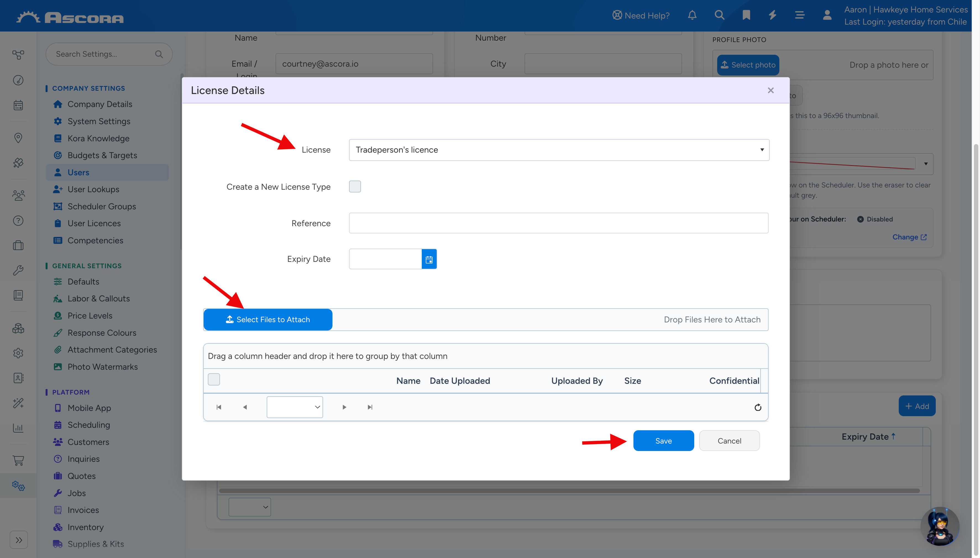Click the email field behind the dialog
The image size is (980, 558).
pyautogui.click(x=354, y=64)
